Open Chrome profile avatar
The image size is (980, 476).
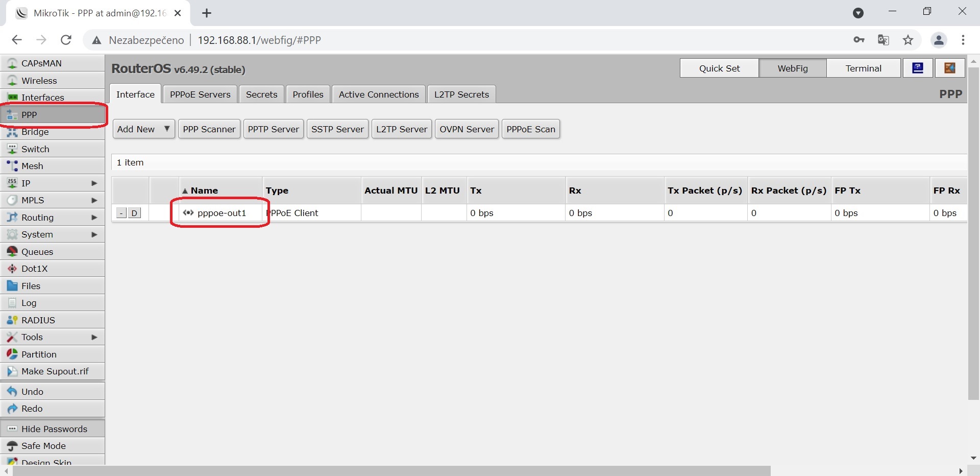pyautogui.click(x=939, y=40)
